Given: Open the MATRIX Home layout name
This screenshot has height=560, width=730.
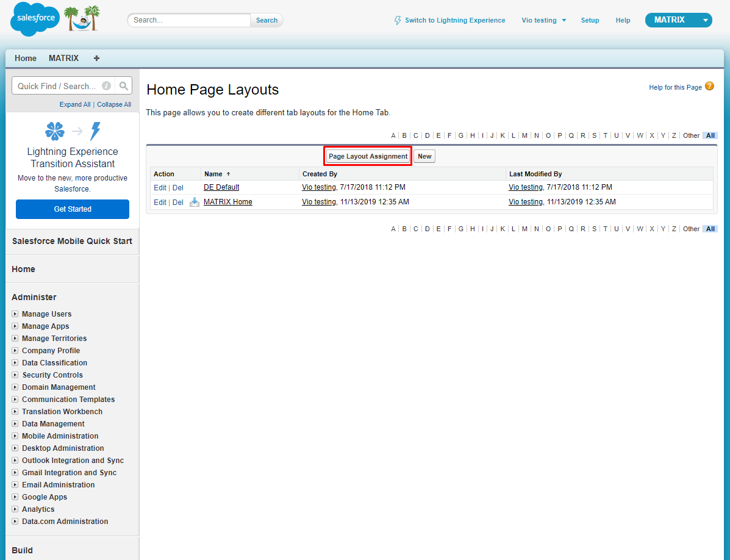Looking at the screenshot, I should [227, 201].
